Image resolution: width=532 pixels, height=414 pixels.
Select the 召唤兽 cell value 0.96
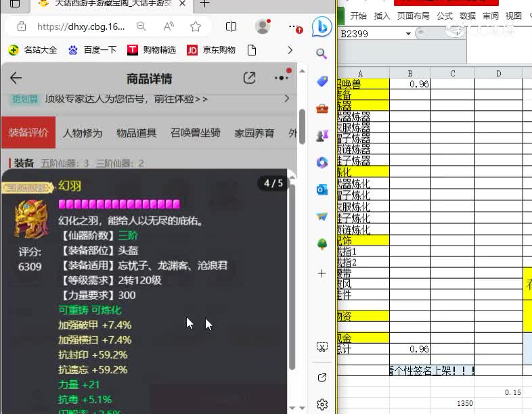click(410, 84)
